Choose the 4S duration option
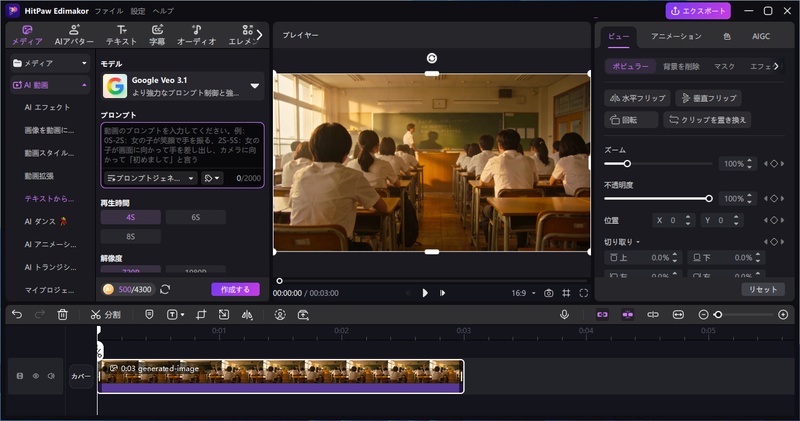 point(131,217)
